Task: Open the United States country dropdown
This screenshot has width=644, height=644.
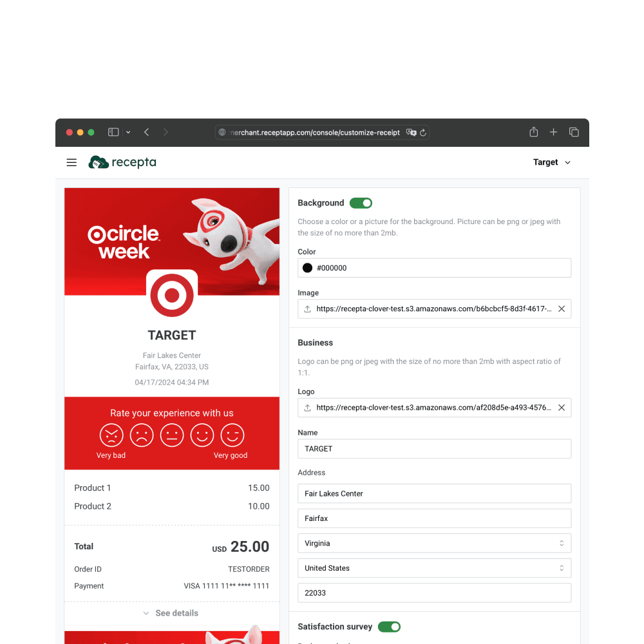Action: tap(434, 568)
